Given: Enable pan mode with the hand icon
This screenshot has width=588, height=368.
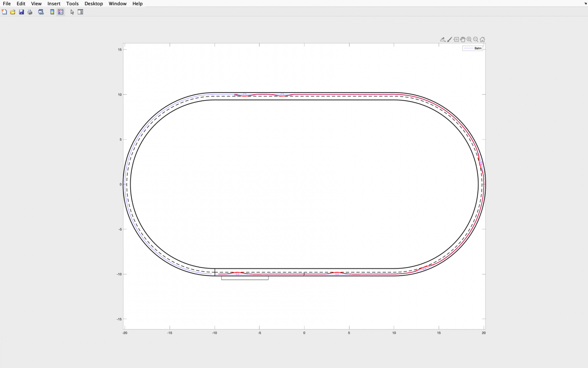Looking at the screenshot, I should click(x=463, y=39).
